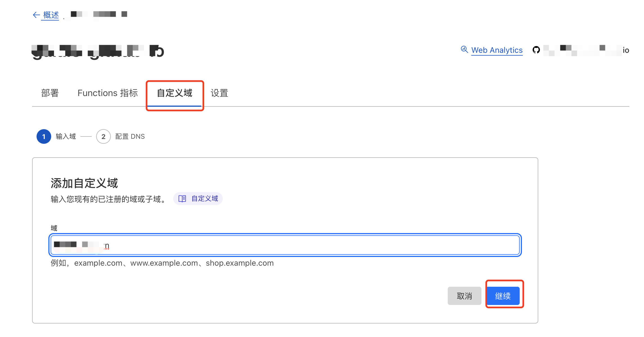Click the Web Analytics magnifier icon
644x337 pixels.
click(464, 50)
